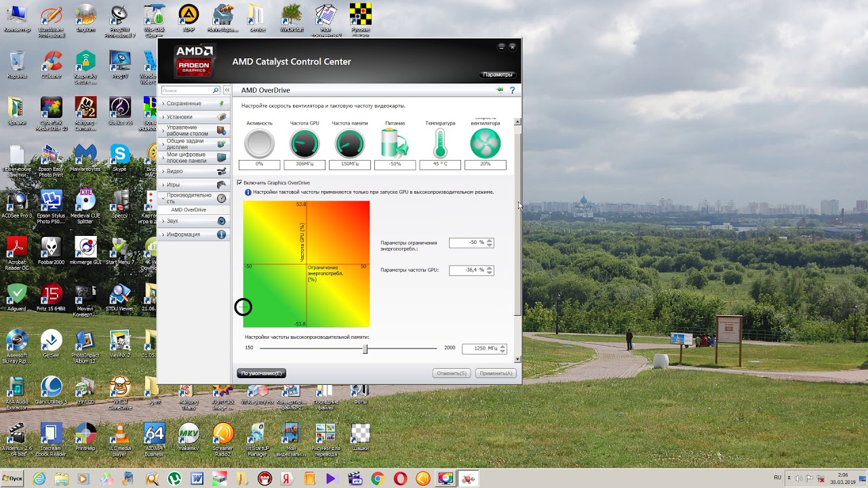Click the fan speed icon

[486, 144]
